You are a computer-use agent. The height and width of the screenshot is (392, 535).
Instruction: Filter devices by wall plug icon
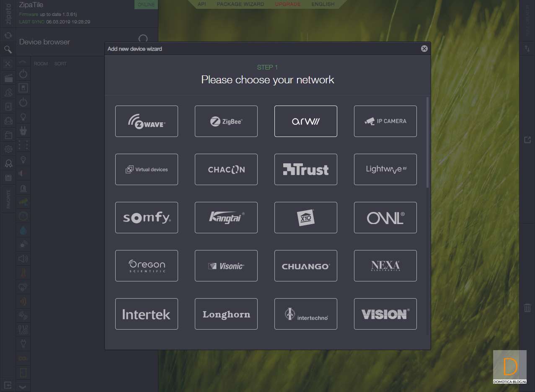click(x=23, y=131)
